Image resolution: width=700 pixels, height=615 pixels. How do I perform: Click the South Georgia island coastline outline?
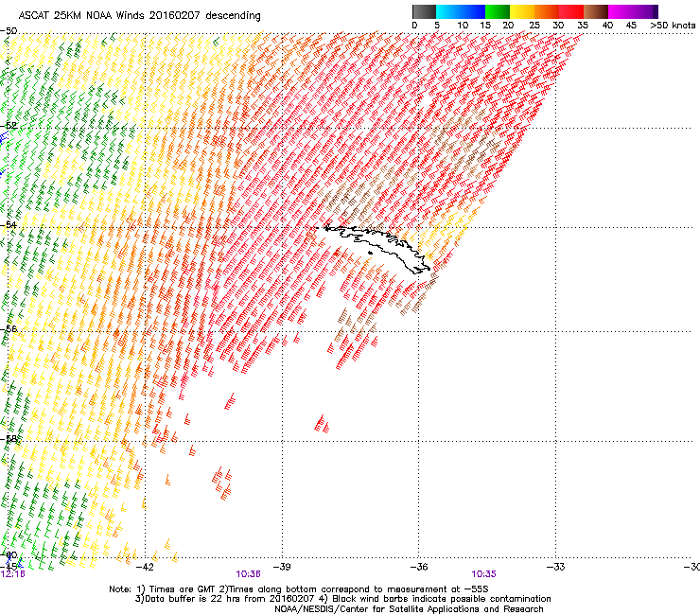point(377,248)
